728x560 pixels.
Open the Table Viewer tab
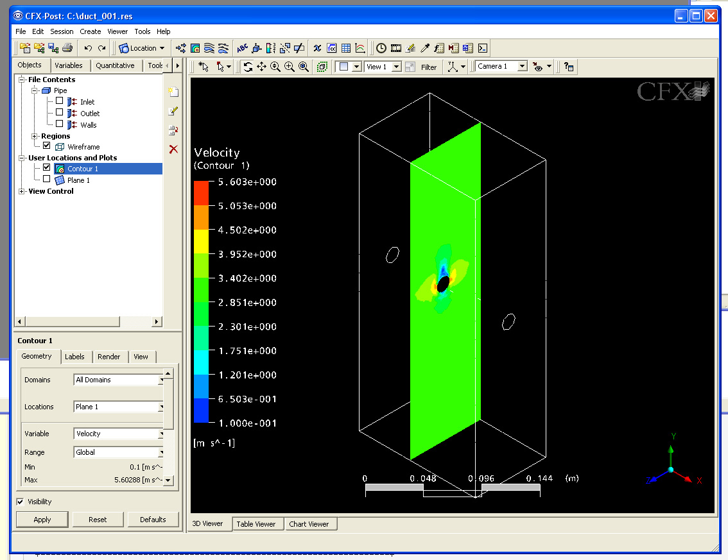256,524
